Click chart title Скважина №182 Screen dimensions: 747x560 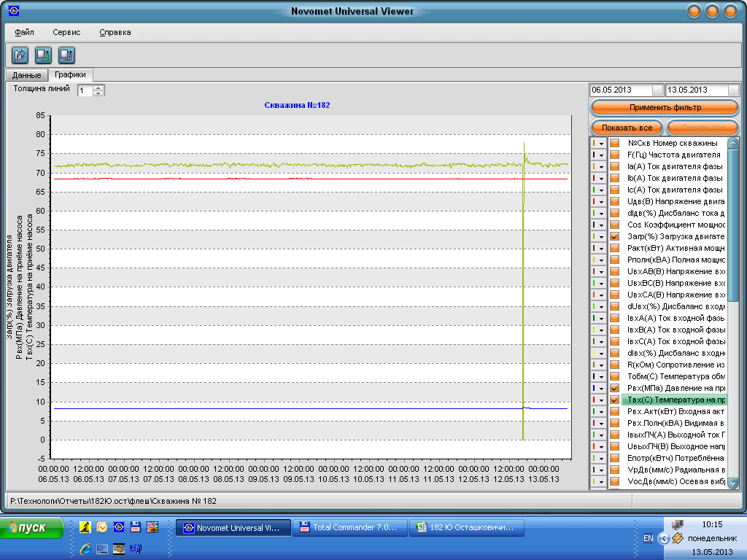tap(298, 105)
